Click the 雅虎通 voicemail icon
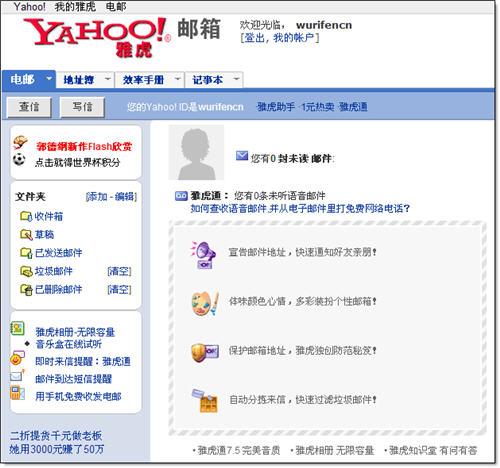 (181, 196)
